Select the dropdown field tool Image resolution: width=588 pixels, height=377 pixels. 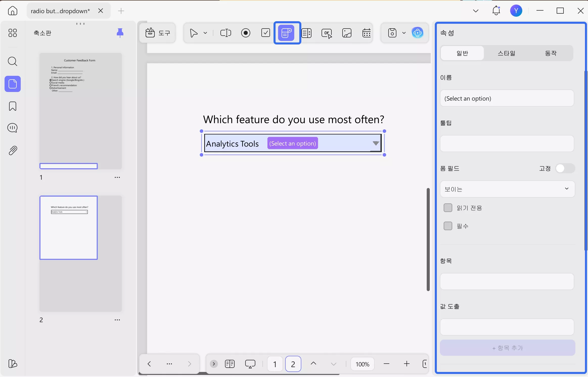[286, 33]
